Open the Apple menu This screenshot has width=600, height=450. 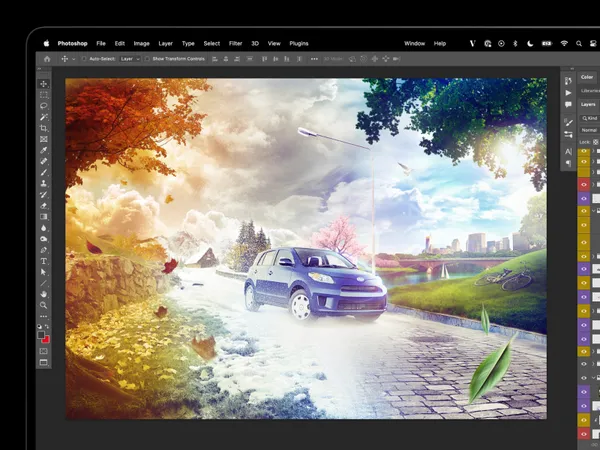tap(46, 43)
